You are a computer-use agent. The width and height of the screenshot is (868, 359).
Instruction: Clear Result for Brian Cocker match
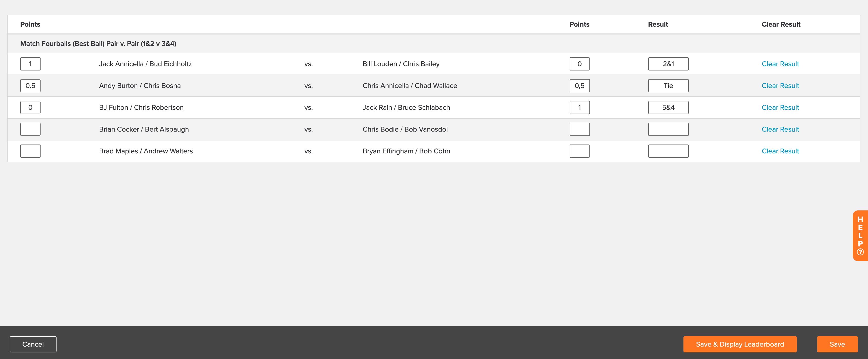click(x=780, y=129)
